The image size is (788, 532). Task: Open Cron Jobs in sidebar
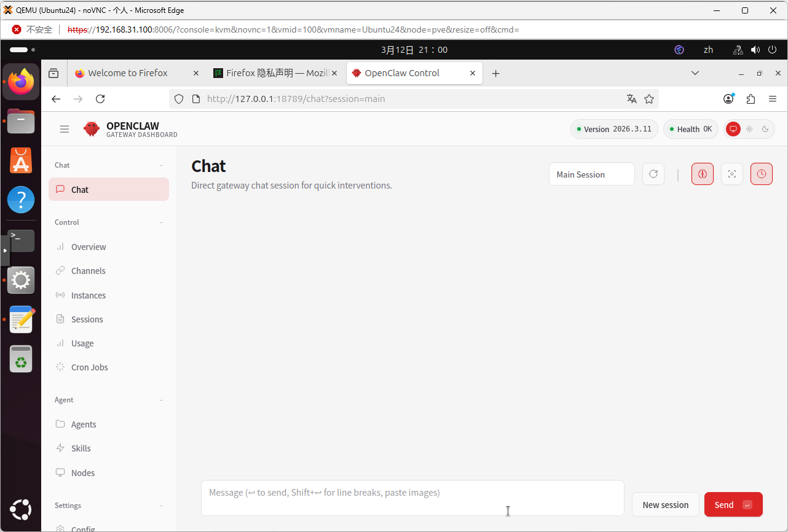(89, 367)
